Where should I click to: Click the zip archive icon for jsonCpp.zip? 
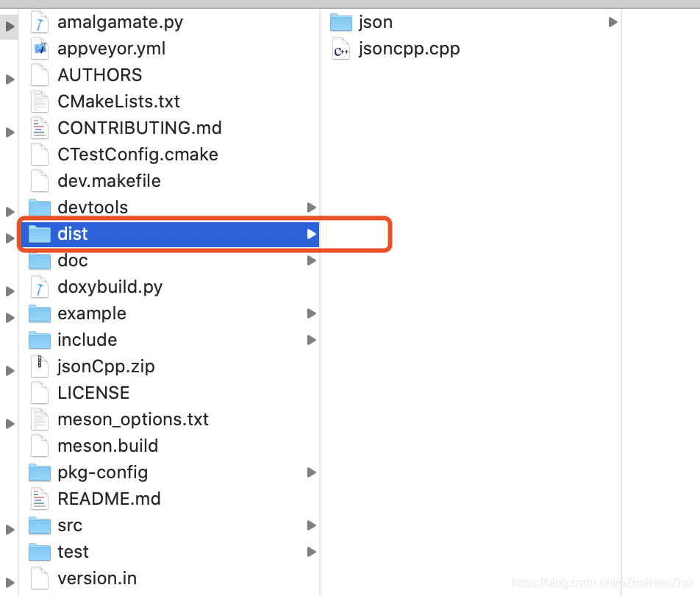[40, 366]
